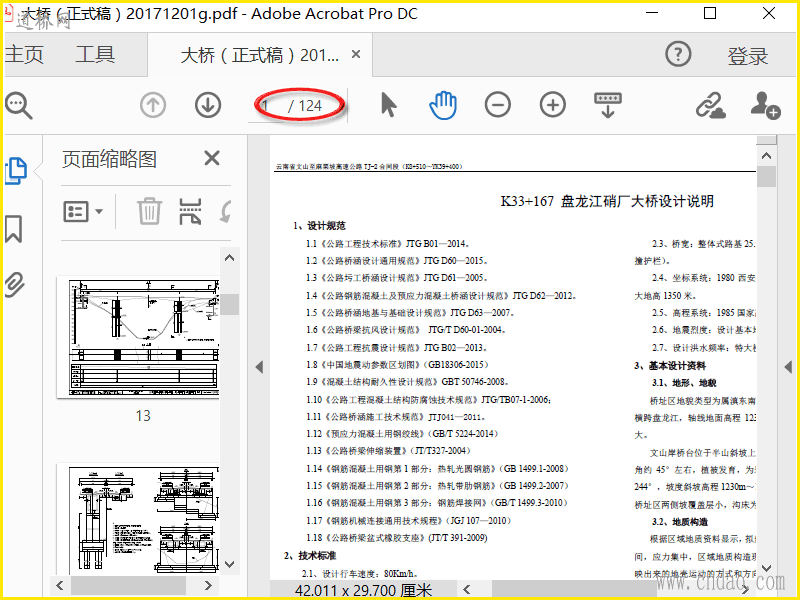Open the attachments paperclip panel

click(x=14, y=285)
